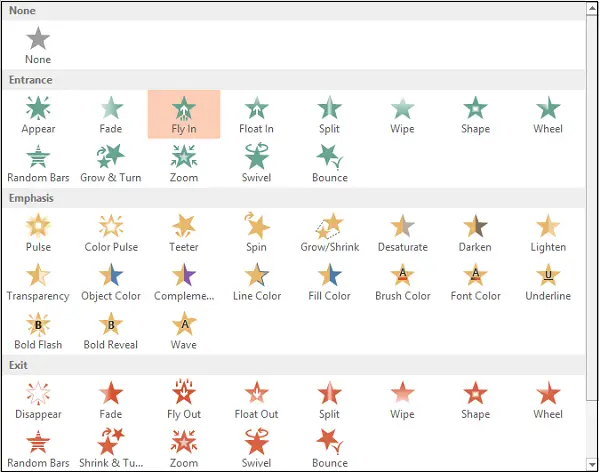Apply the Darken emphasis animation
The image size is (600, 472).
[x=475, y=233]
